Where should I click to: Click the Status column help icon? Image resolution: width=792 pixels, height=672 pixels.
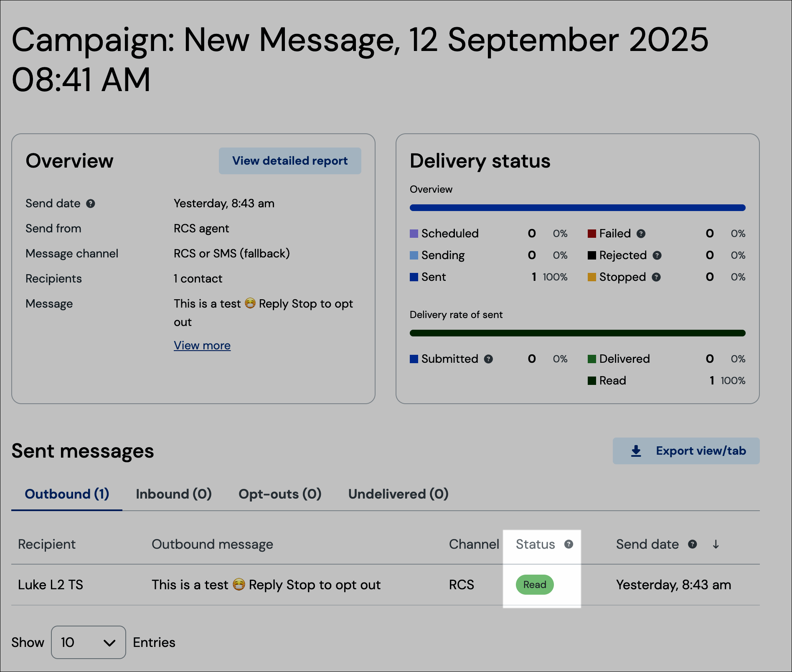point(569,544)
